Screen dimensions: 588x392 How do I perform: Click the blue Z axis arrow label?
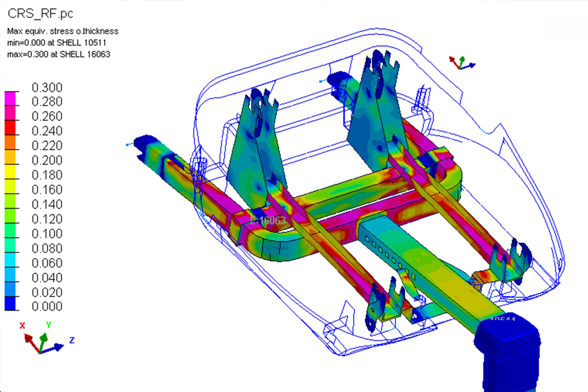72,340
